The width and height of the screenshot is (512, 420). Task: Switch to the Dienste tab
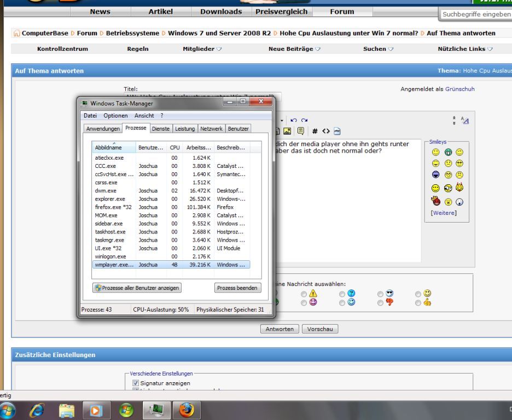[x=161, y=129]
